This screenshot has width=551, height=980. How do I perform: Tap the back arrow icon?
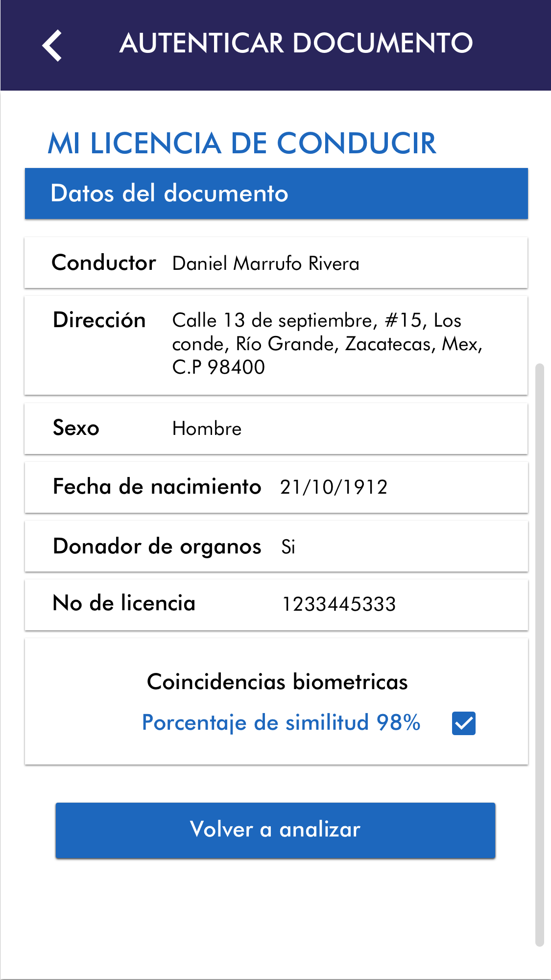click(x=52, y=46)
